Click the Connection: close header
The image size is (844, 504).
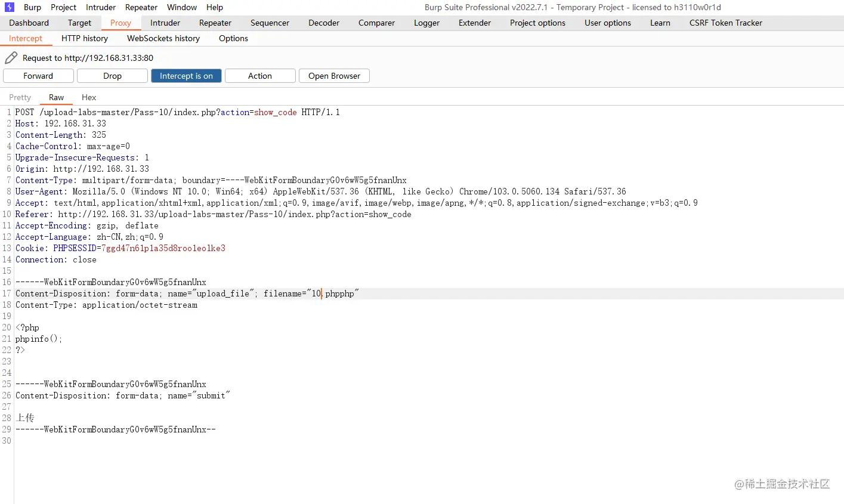click(56, 259)
